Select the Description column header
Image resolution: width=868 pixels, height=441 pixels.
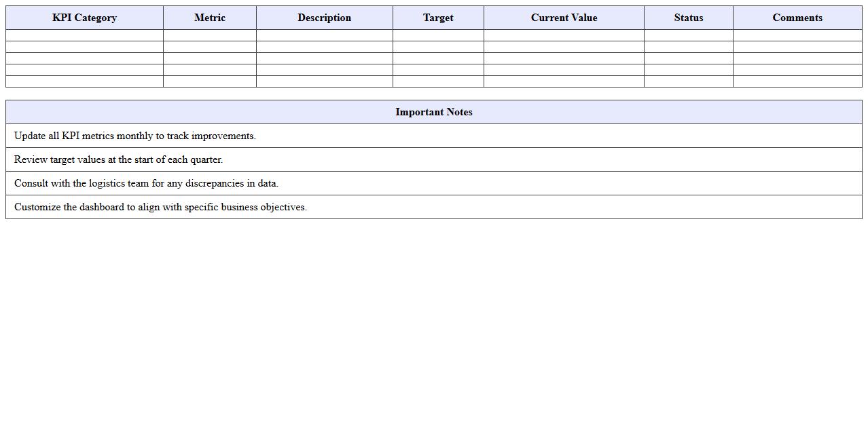tap(324, 18)
